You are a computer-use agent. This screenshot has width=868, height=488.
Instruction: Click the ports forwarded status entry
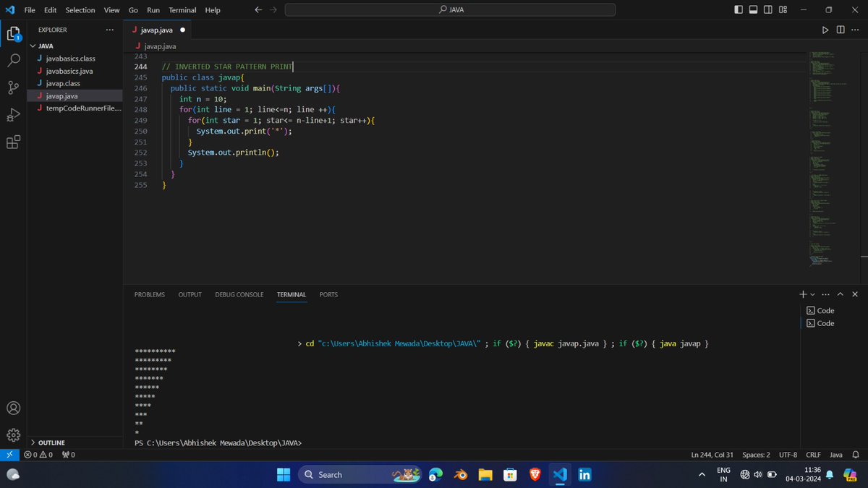(68, 455)
